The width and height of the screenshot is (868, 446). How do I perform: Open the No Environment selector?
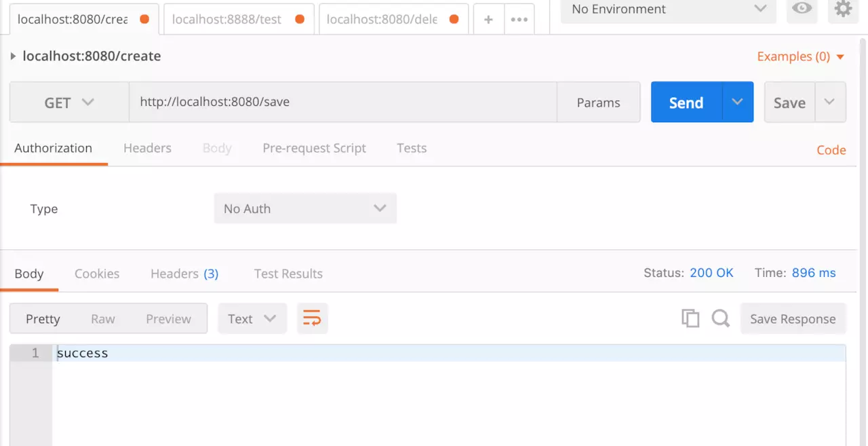click(668, 10)
